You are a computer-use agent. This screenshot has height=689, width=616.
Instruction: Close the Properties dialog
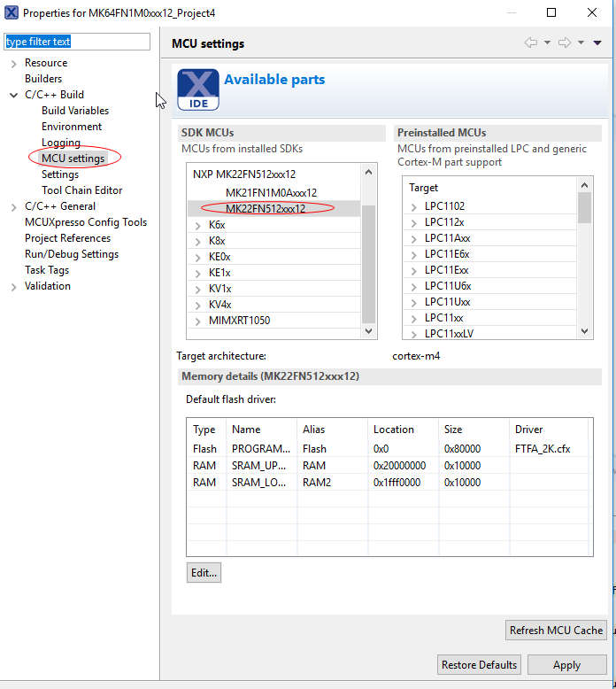[592, 12]
